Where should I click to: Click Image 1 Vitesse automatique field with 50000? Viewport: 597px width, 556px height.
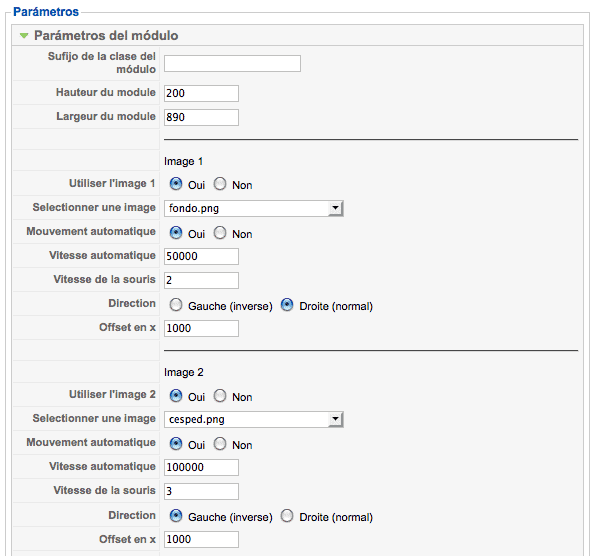201,256
